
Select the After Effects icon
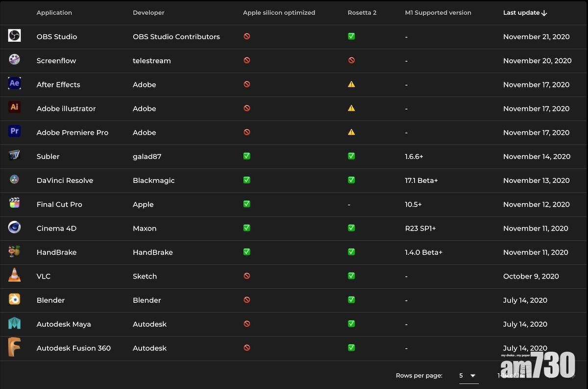pos(14,83)
